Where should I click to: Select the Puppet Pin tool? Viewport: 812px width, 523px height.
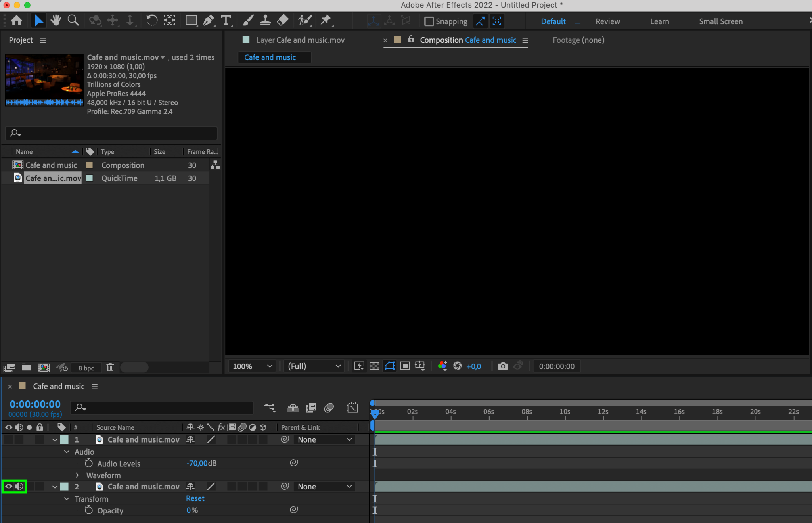coord(326,20)
